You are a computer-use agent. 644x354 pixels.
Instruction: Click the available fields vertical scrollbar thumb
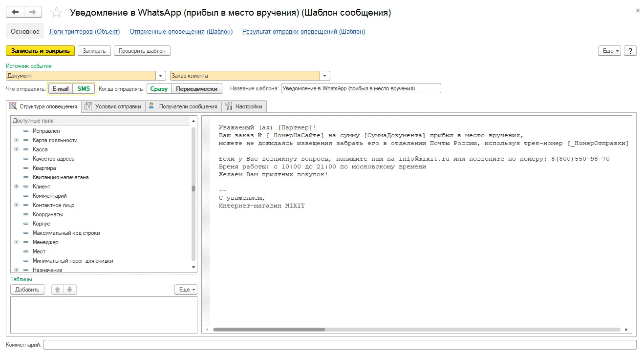(x=193, y=188)
